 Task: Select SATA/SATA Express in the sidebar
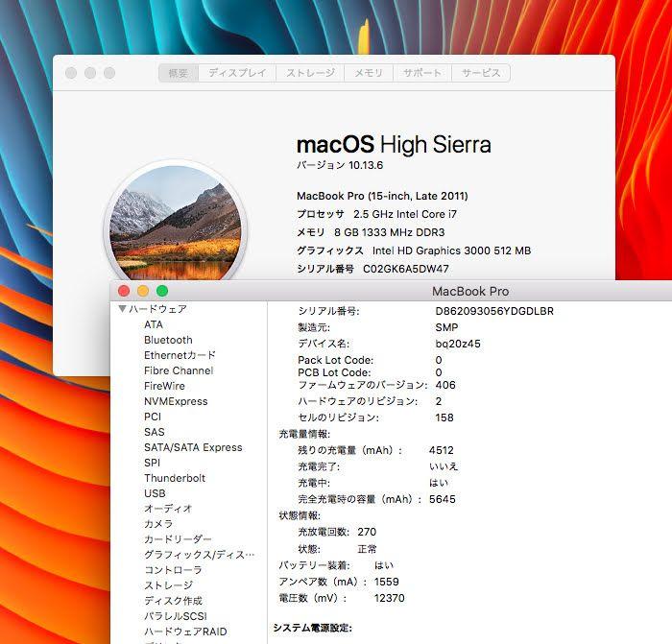tap(193, 447)
